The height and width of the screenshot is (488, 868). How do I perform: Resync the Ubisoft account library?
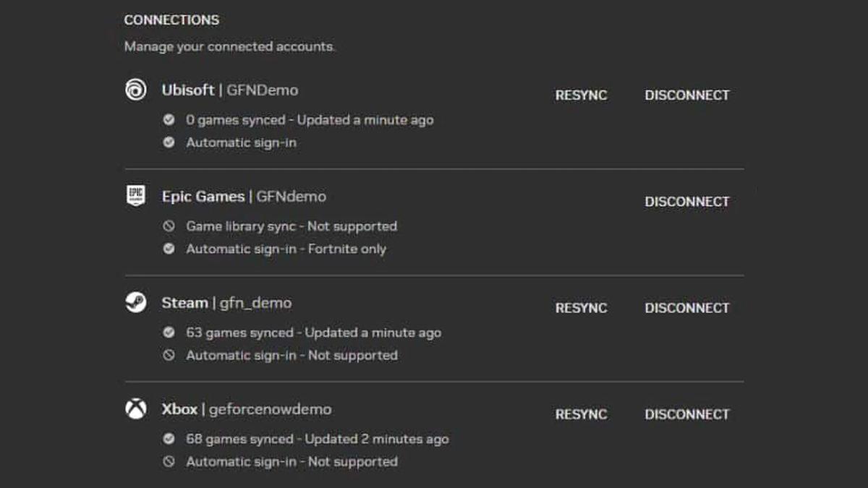581,95
